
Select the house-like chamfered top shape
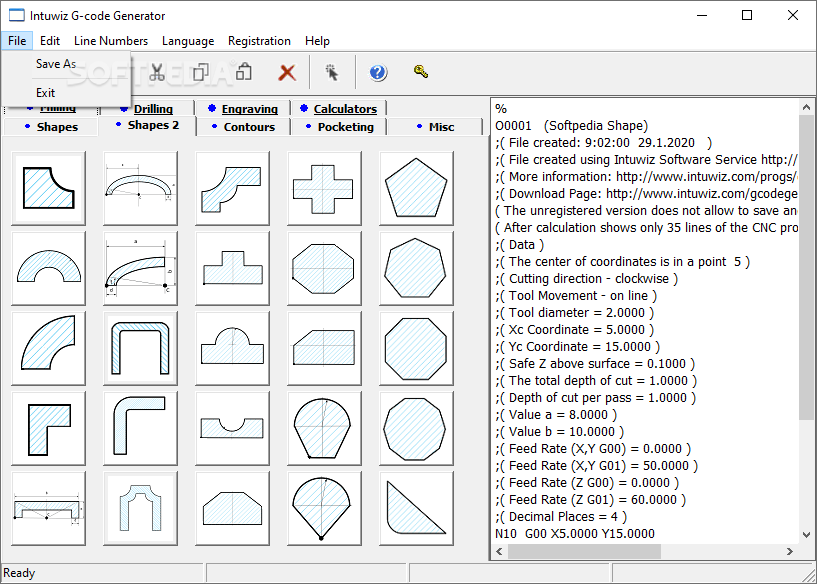click(232, 508)
